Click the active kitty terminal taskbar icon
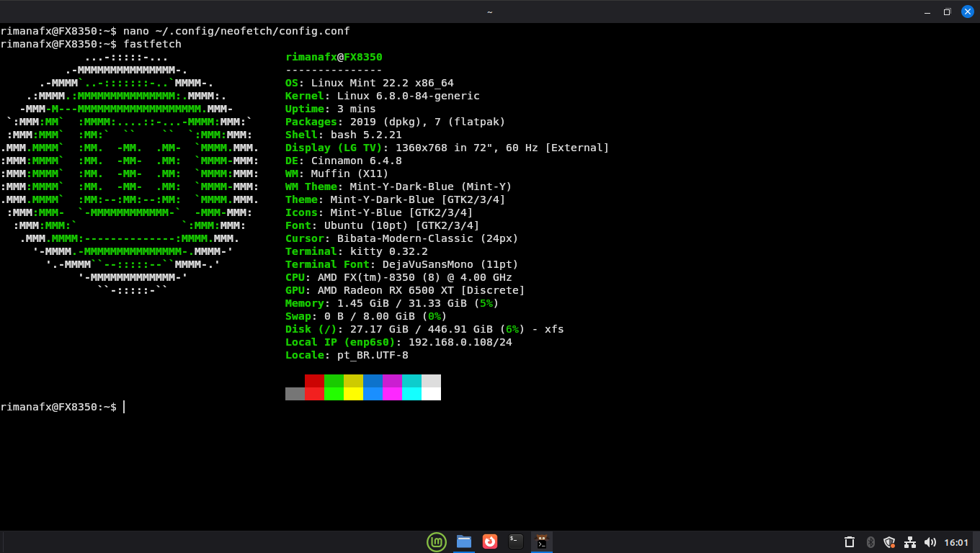Image resolution: width=980 pixels, height=553 pixels. [x=542, y=541]
